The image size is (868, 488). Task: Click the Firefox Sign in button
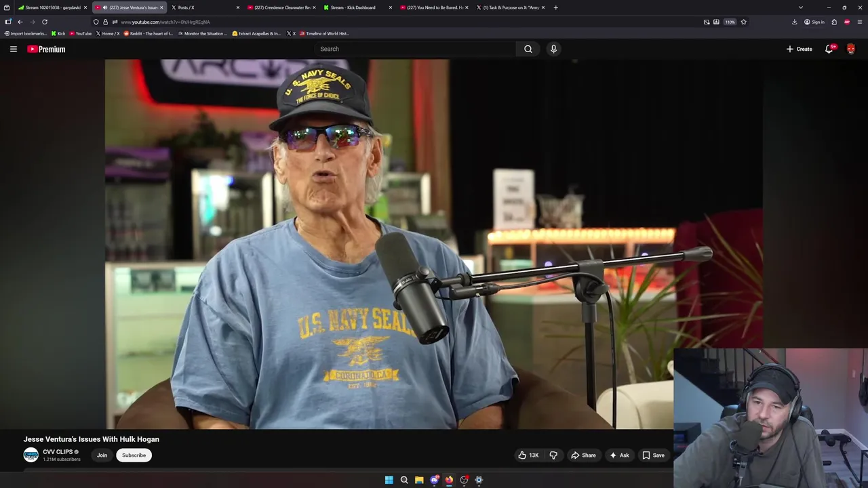pyautogui.click(x=814, y=22)
